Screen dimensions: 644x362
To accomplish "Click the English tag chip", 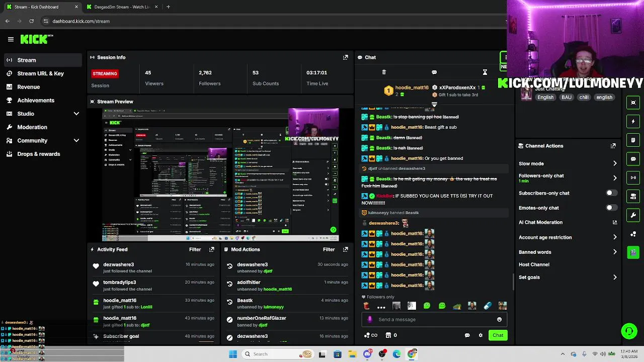I will click(x=545, y=98).
